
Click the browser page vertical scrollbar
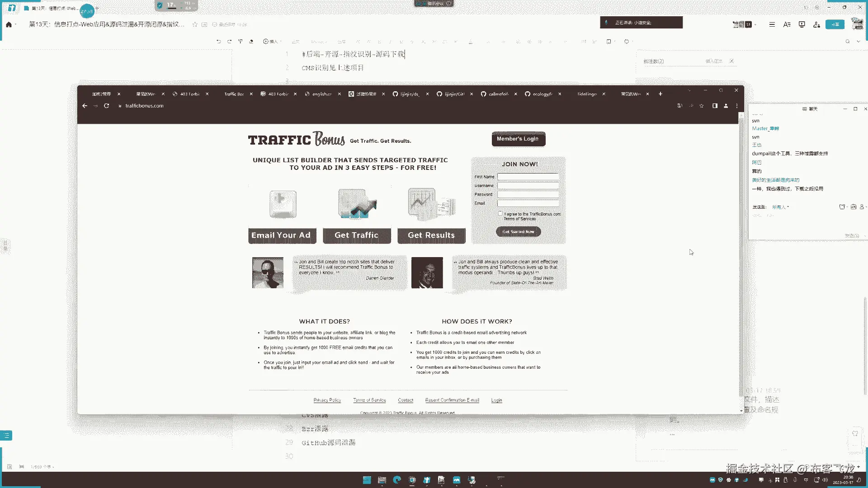tap(741, 253)
